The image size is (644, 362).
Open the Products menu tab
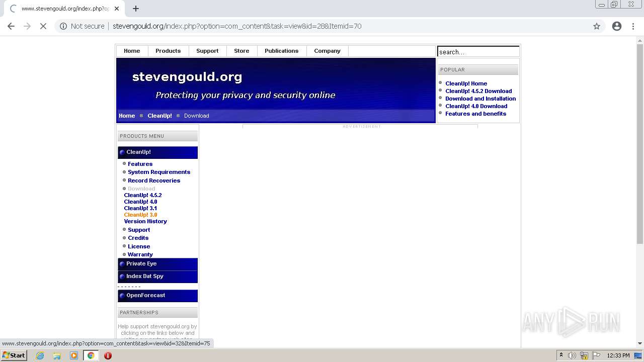tap(168, 51)
